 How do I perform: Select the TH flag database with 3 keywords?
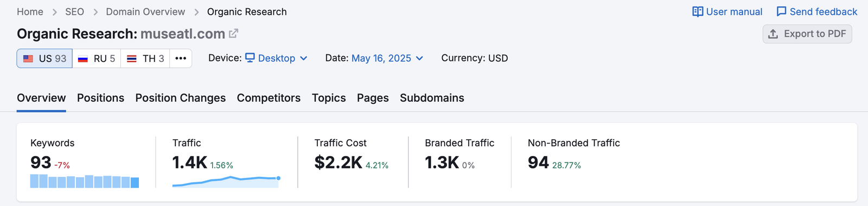click(145, 58)
